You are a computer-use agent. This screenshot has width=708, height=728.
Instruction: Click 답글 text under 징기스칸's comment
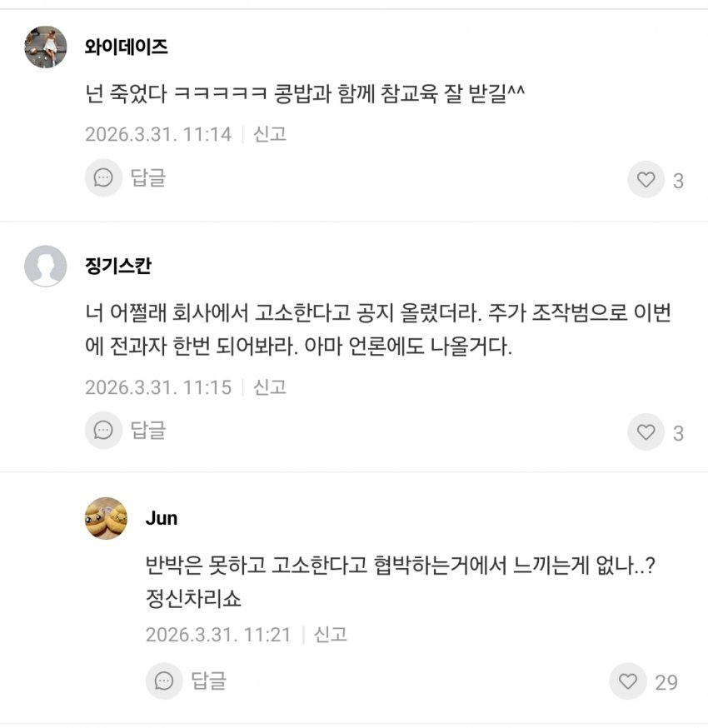point(148,430)
